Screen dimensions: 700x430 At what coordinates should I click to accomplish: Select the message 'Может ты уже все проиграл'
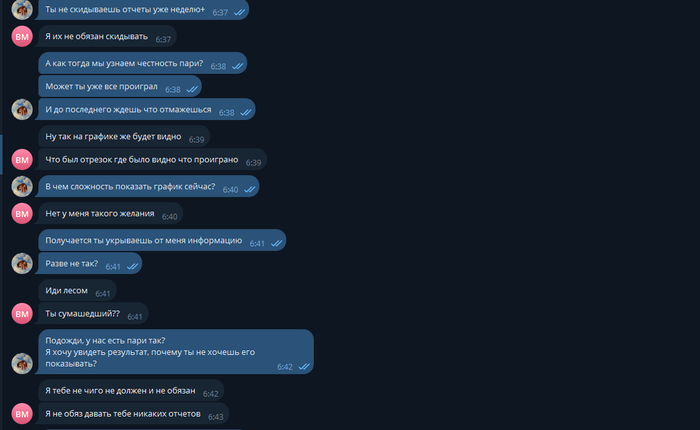[x=120, y=87]
